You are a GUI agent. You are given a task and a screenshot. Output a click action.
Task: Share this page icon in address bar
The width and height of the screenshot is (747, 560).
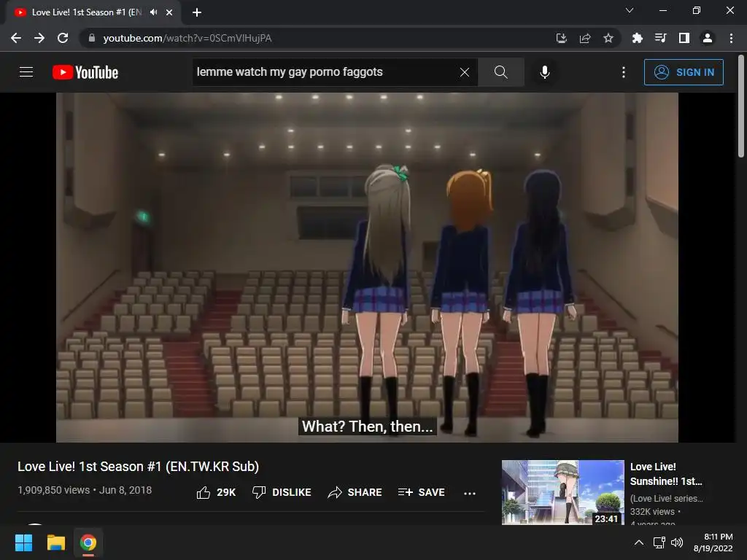[585, 38]
